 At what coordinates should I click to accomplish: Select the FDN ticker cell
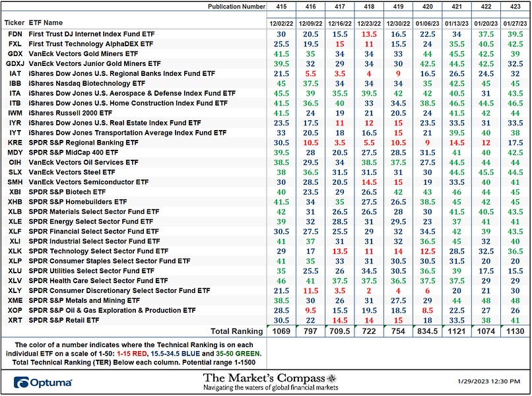[x=15, y=34]
